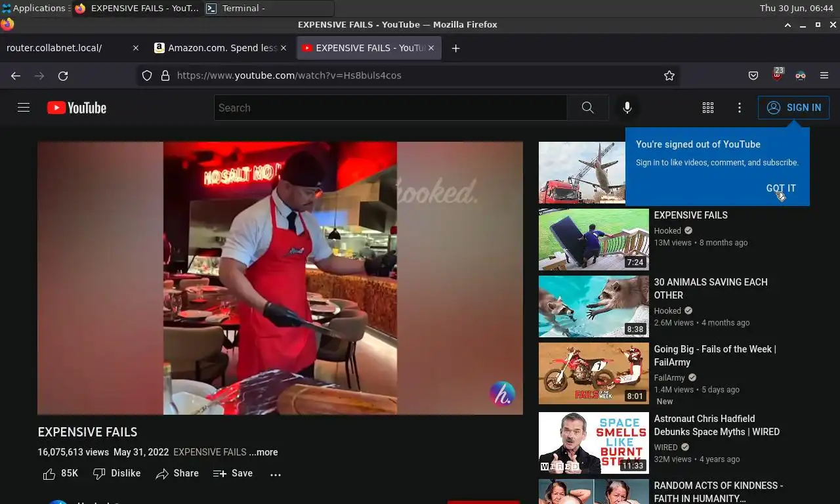Go back with Firefox back arrow
The width and height of the screenshot is (840, 504).
[x=16, y=75]
